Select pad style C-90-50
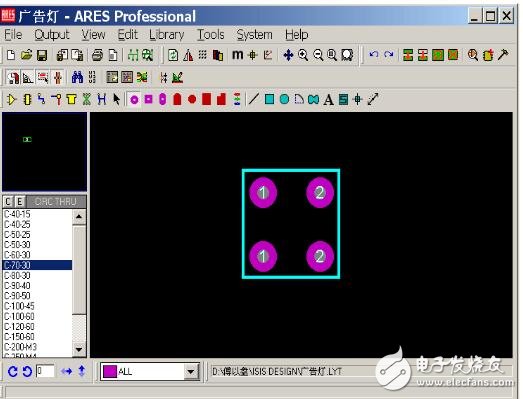This screenshot has width=523, height=399. tap(37, 296)
